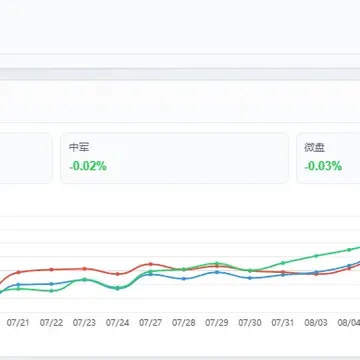Image resolution: width=360 pixels, height=360 pixels.
Task: Select the blue line data point at 07/22
Action: pyautogui.click(x=51, y=284)
